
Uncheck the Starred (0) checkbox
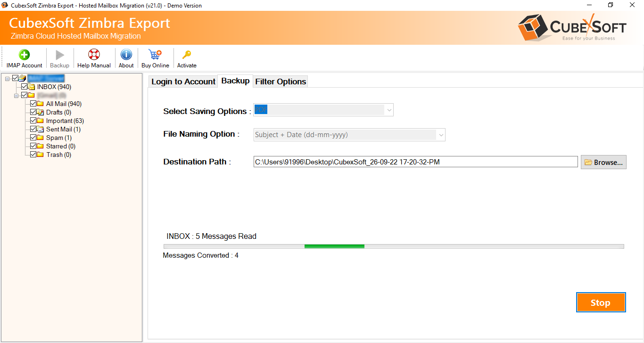tap(33, 146)
